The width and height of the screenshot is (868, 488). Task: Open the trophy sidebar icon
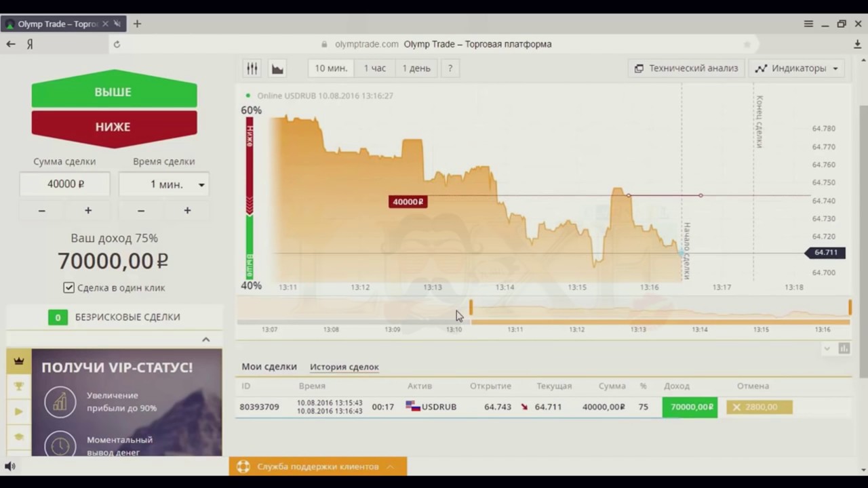coord(18,386)
